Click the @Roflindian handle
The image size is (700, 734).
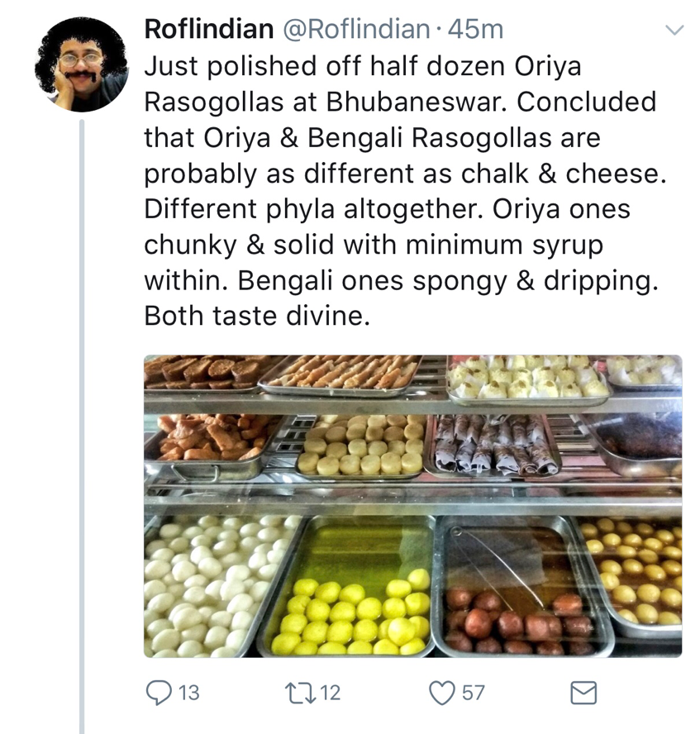[355, 30]
